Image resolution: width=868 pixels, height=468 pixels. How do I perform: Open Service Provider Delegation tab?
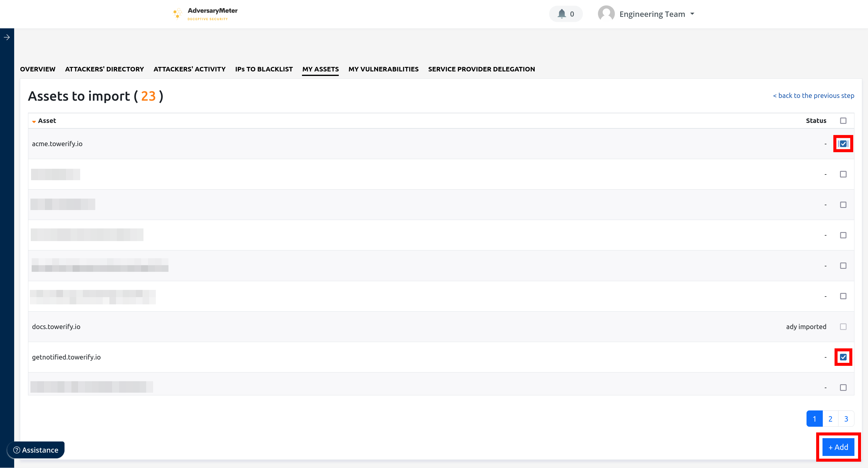(x=481, y=69)
